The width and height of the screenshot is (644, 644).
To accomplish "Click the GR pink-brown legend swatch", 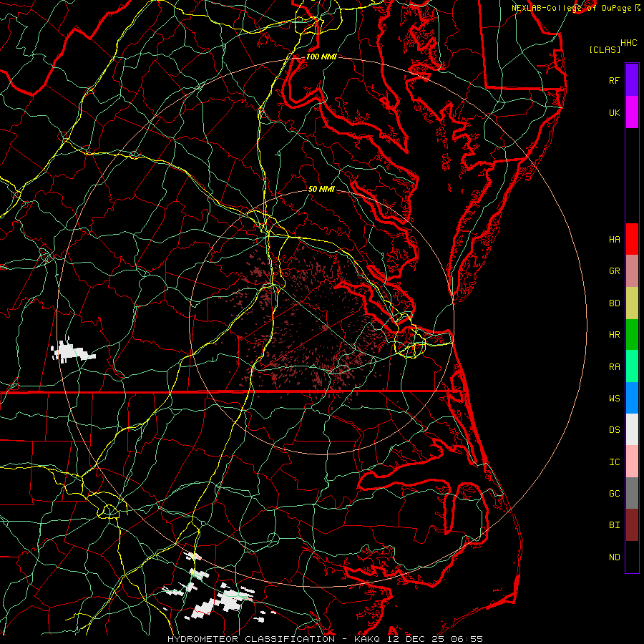I will pyautogui.click(x=632, y=271).
